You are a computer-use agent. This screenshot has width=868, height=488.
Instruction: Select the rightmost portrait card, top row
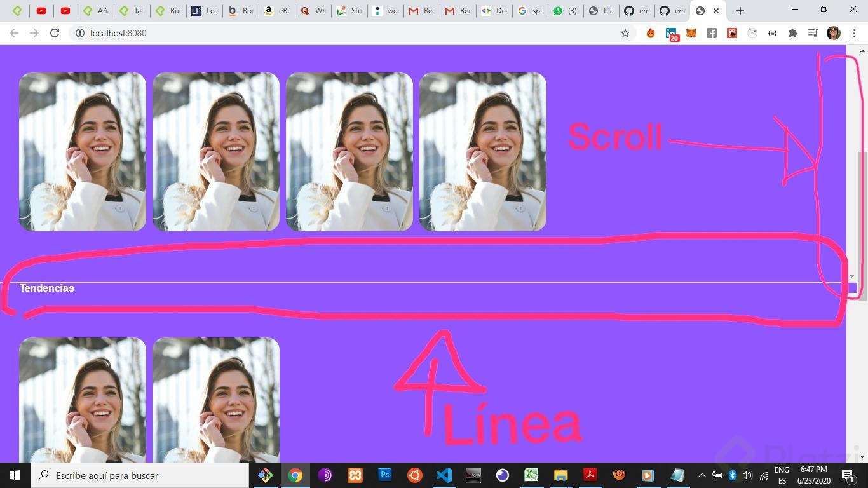[483, 152]
